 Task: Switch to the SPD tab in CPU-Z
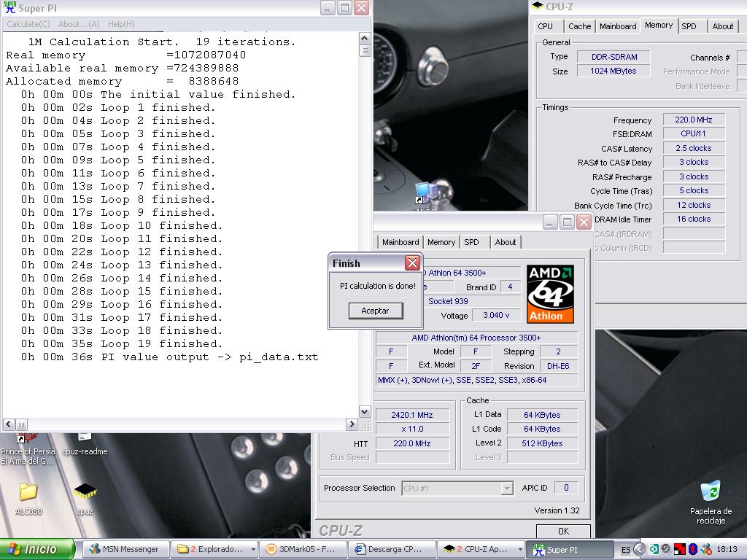pyautogui.click(x=689, y=26)
